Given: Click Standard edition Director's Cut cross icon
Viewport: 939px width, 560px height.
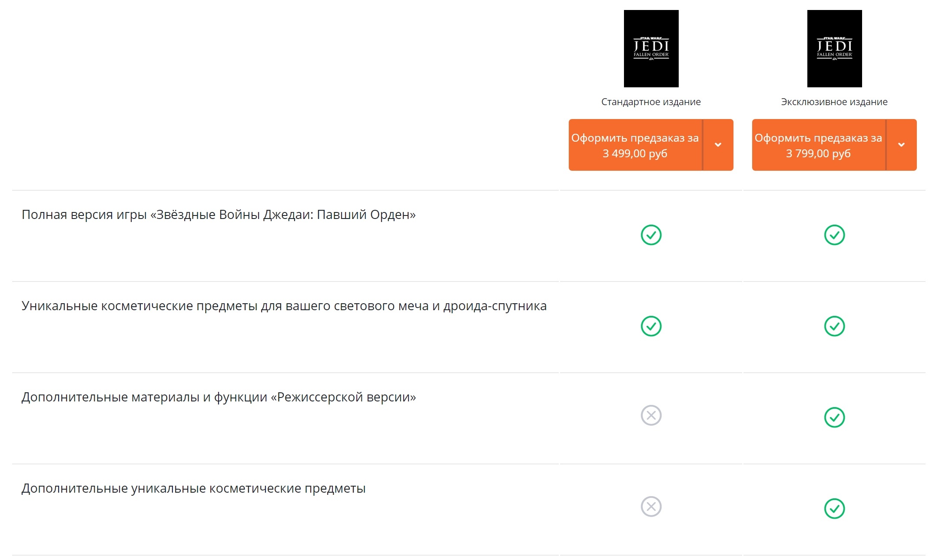Looking at the screenshot, I should (651, 415).
